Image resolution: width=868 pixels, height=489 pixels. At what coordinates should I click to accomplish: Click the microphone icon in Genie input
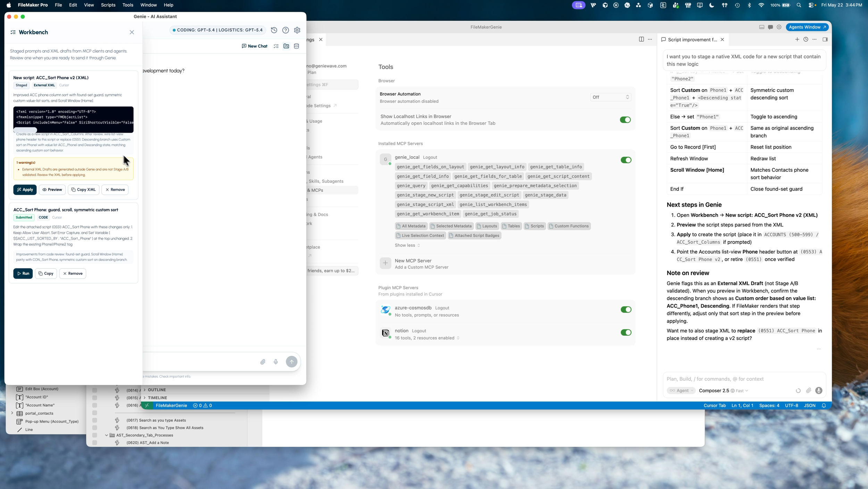coord(276,362)
